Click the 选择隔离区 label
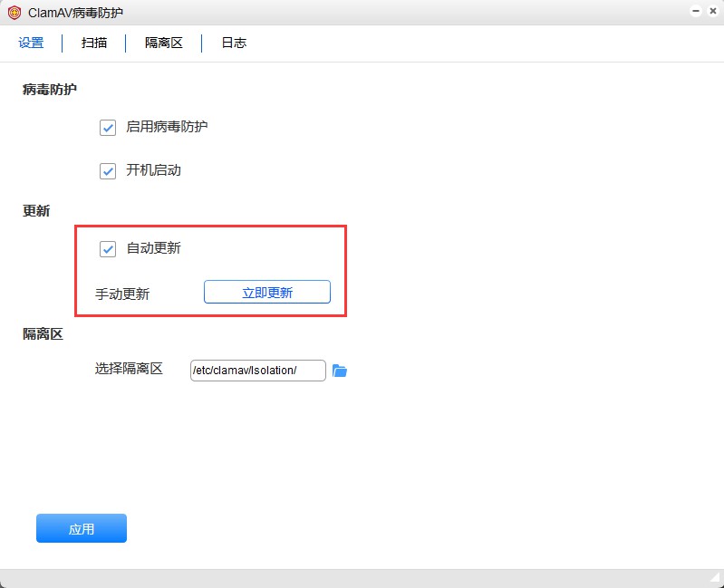This screenshot has height=588, width=724. (129, 369)
